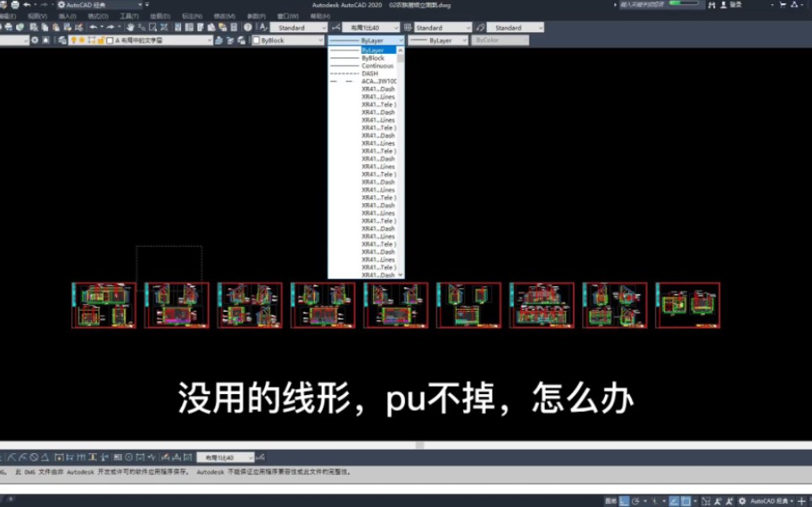Screen dimensions: 812x507
Task: Click the Redo arrow icon
Action: [111, 26]
